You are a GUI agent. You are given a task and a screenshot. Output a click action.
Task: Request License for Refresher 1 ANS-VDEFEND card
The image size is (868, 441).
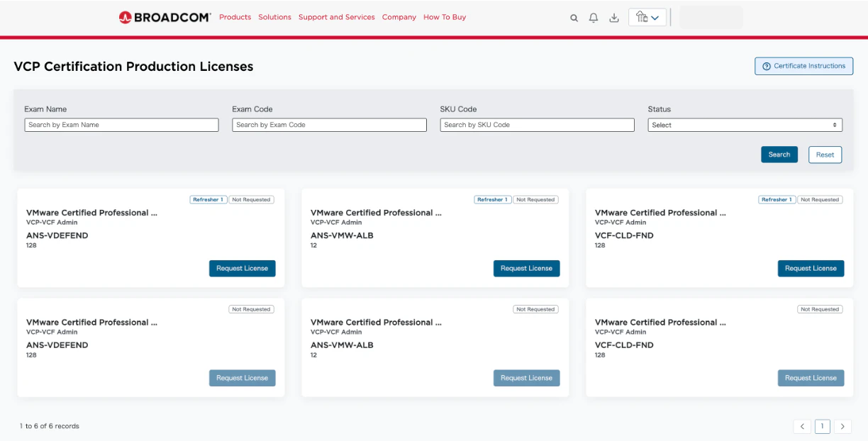coord(242,269)
